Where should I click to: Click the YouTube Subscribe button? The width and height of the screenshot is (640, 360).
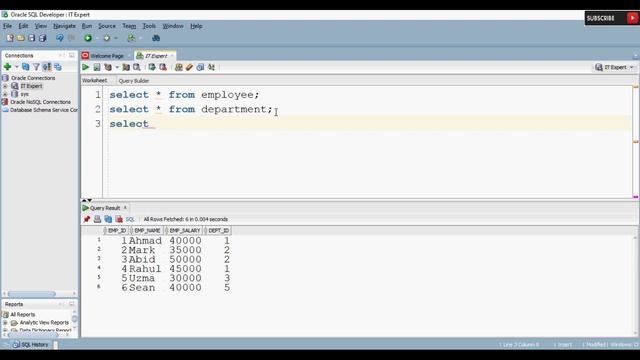point(612,18)
